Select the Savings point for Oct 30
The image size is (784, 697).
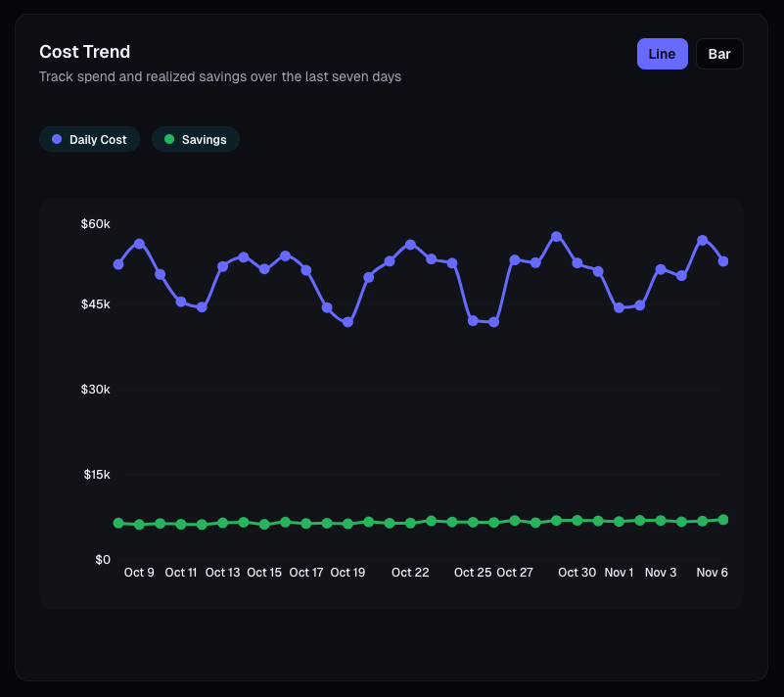pos(577,520)
